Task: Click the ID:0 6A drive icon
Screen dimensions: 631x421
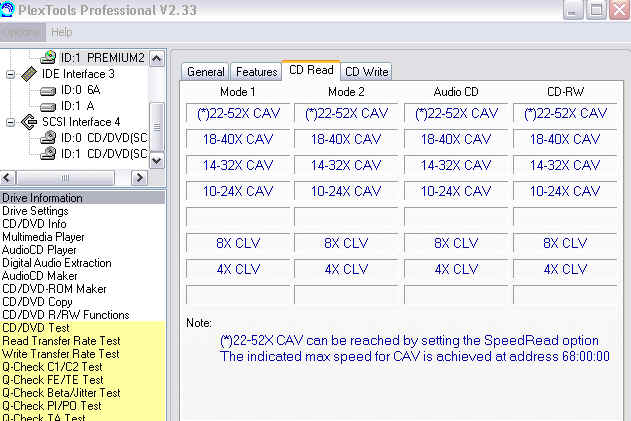Action: (x=48, y=91)
